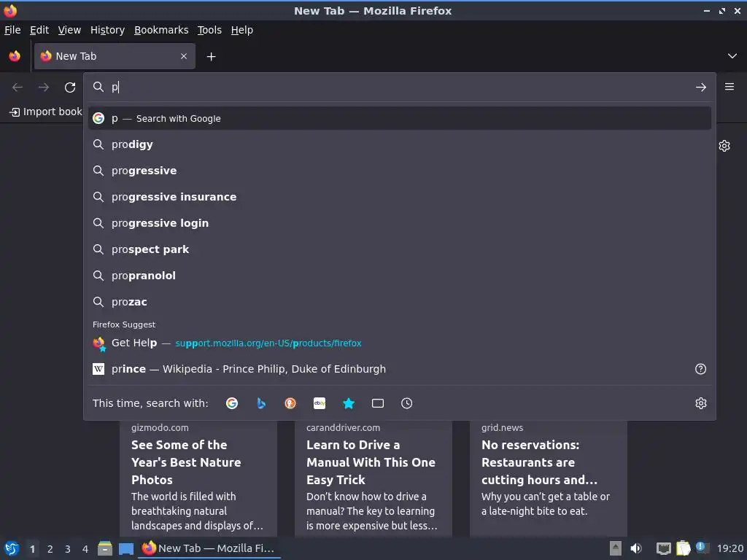Open new tab page personalize gear
Image resolution: width=747 pixels, height=560 pixels.
coord(724,146)
